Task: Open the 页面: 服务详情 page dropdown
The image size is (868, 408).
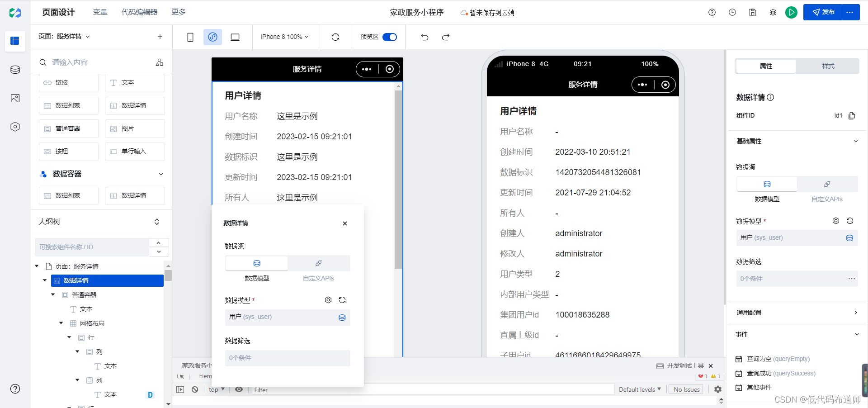Action: click(64, 37)
